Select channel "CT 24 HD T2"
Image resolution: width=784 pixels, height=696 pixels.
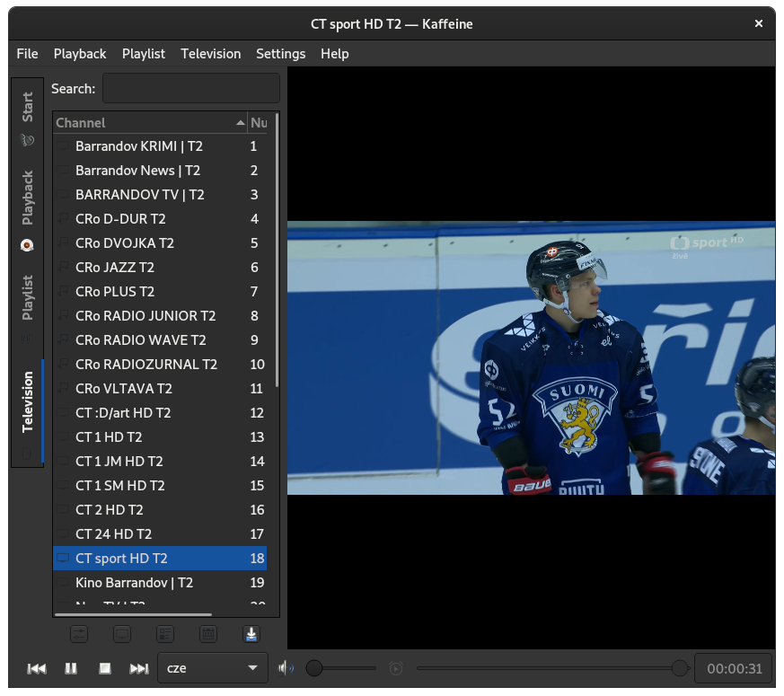click(160, 534)
